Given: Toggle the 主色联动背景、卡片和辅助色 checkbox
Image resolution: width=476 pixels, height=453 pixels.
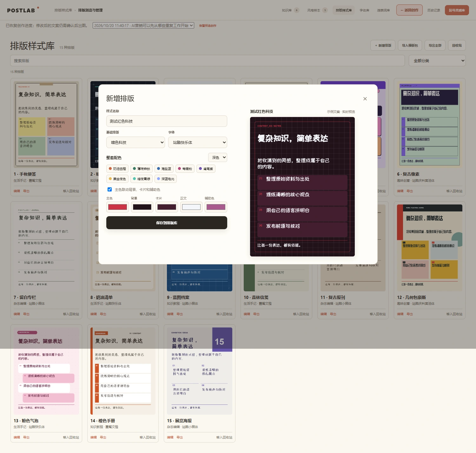Looking at the screenshot, I should (109, 189).
